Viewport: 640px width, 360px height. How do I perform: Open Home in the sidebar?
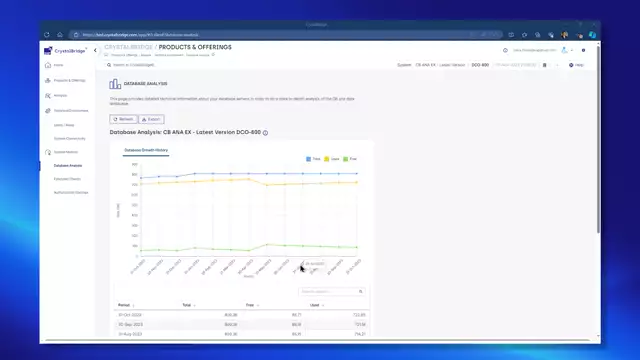pyautogui.click(x=58, y=65)
